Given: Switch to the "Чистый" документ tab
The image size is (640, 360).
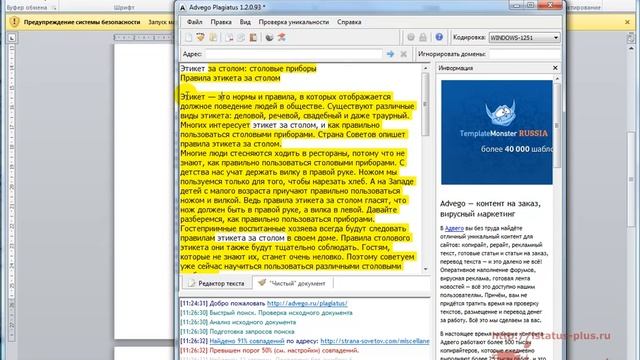Looking at the screenshot, I should tap(292, 283).
